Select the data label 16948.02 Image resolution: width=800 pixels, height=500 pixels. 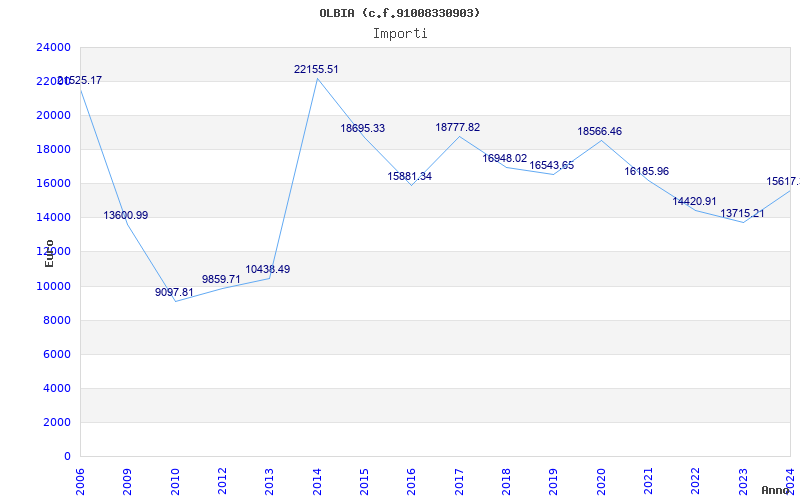tap(505, 159)
